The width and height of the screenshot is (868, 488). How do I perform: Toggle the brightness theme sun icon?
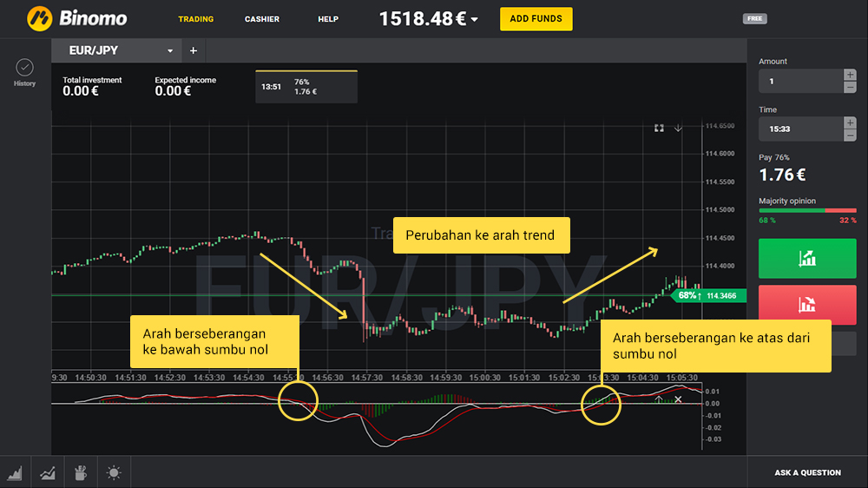[114, 472]
